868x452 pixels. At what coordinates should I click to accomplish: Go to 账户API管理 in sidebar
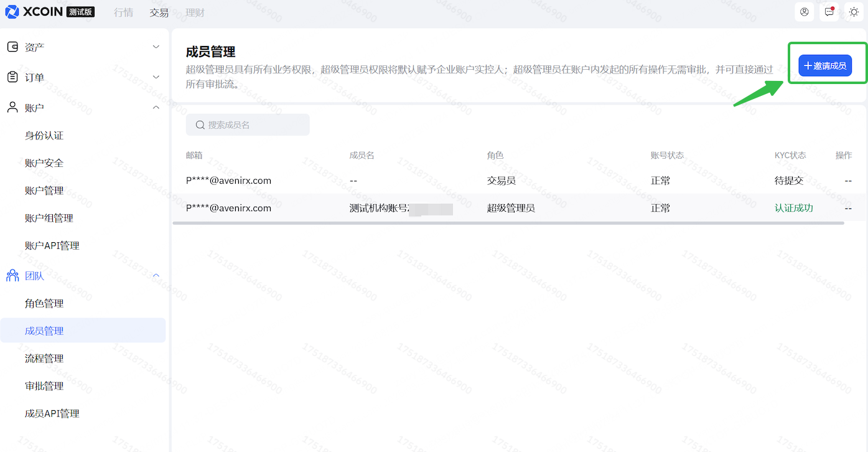point(52,246)
